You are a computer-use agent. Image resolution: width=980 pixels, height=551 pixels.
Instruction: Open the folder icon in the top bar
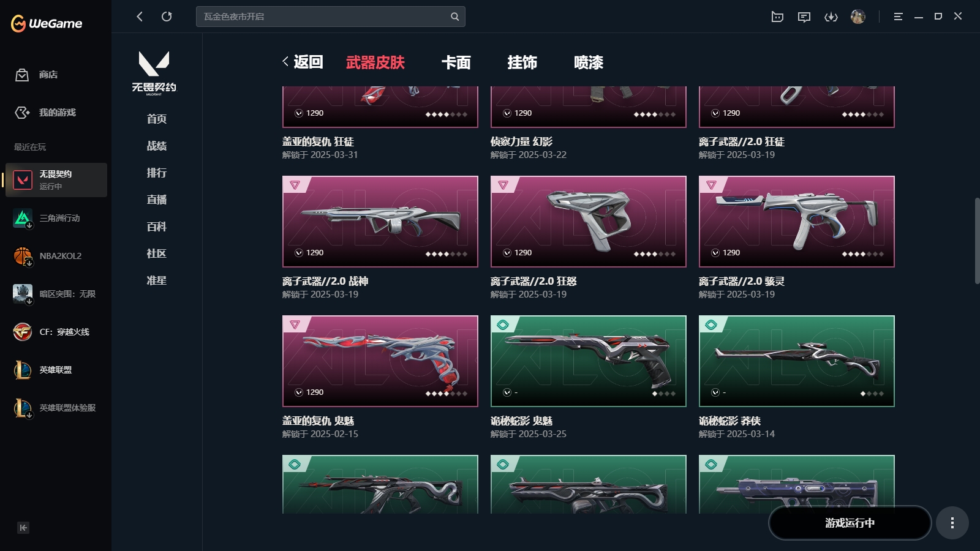(777, 17)
